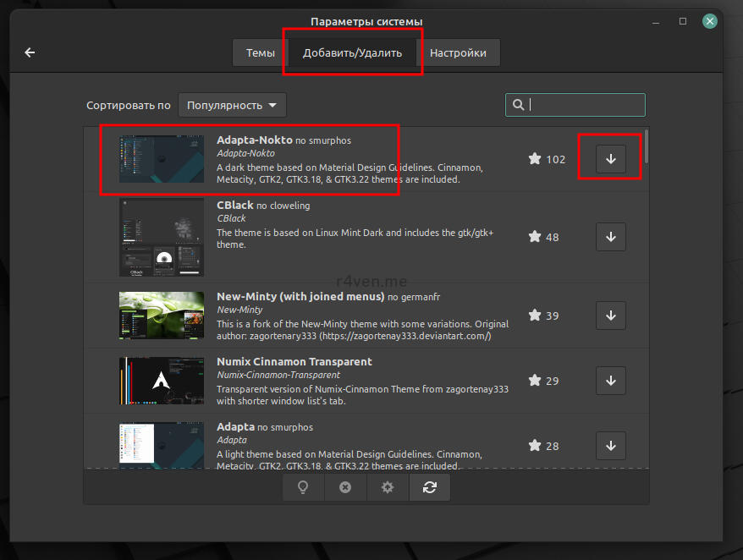Select the Добавить/Удалить tab

(352, 52)
